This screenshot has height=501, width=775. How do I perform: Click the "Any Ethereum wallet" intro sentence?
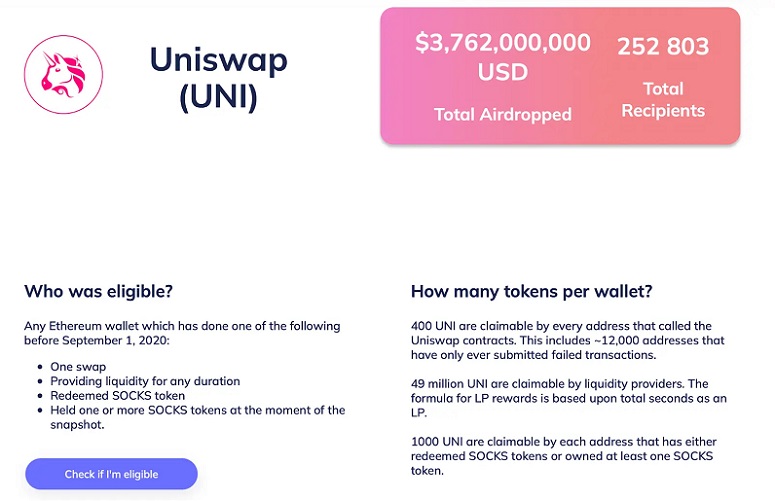pos(181,326)
